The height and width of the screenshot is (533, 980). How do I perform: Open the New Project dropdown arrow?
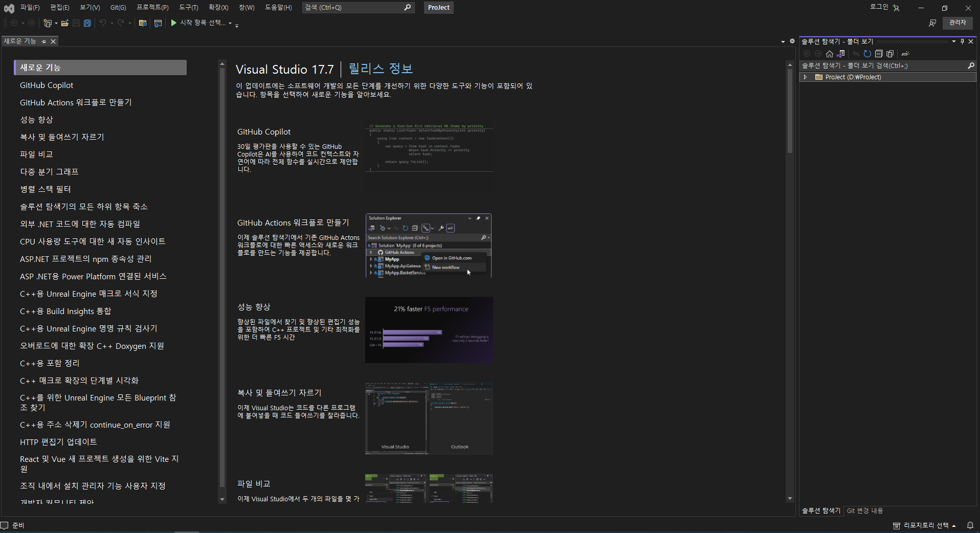(56, 23)
